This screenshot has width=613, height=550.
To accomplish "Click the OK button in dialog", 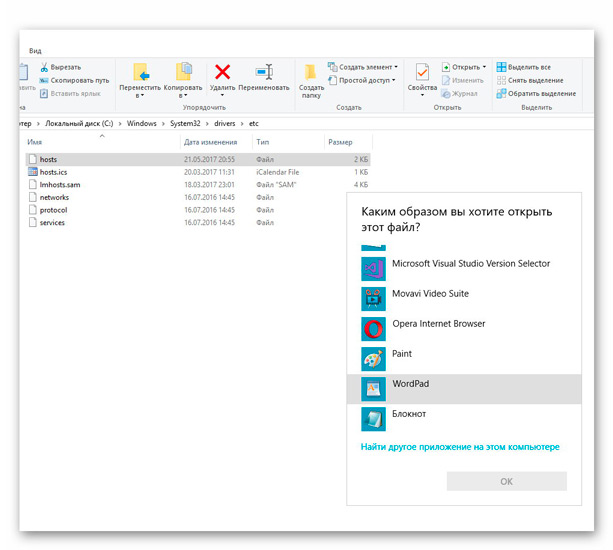I will pos(506,481).
